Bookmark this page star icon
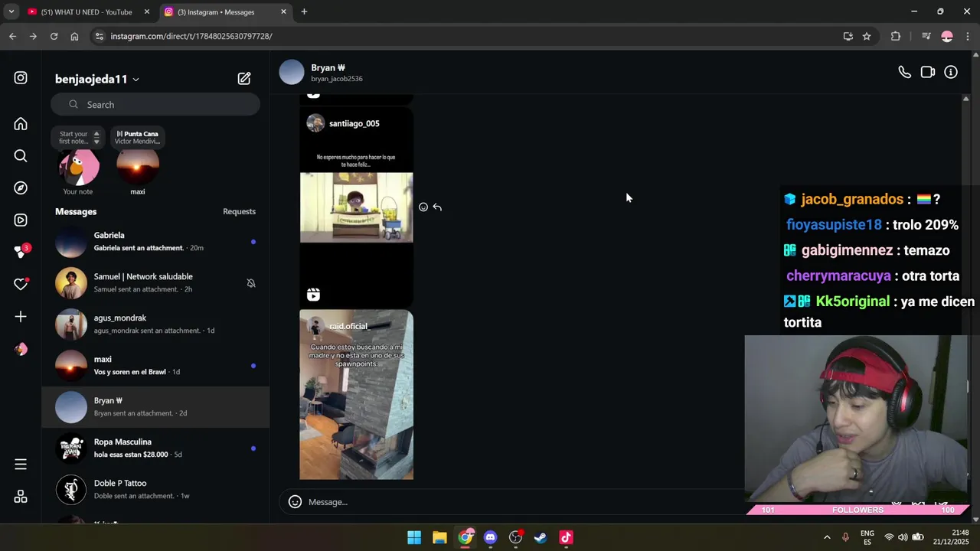The width and height of the screenshot is (980, 551). (x=867, y=36)
